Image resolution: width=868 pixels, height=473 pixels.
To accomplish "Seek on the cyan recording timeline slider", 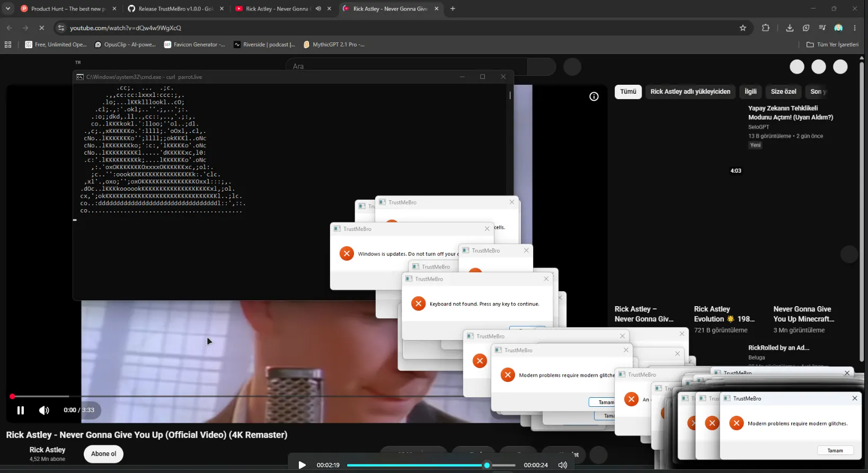I will coord(431,465).
